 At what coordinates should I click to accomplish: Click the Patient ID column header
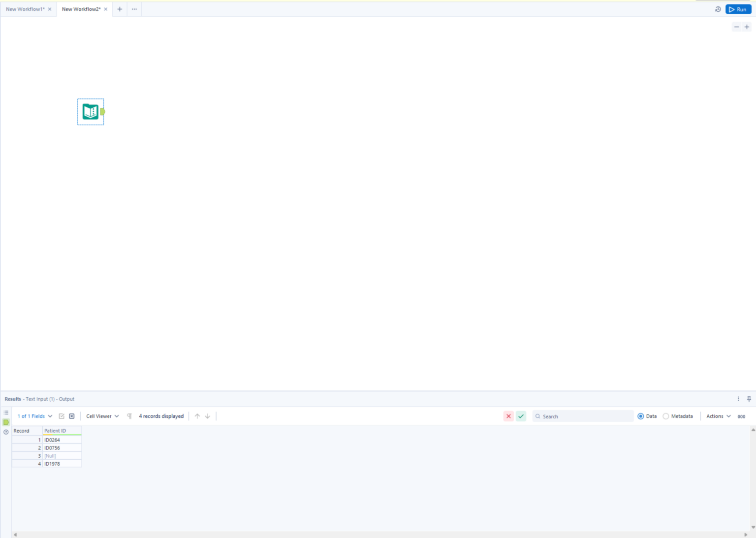click(62, 431)
